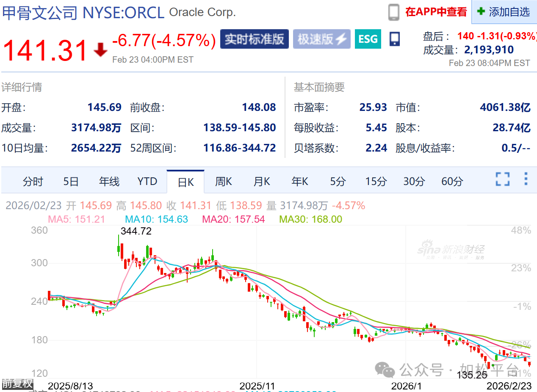Click the green plus 添加自选 button
Screen dimensions: 537x392
[504, 12]
